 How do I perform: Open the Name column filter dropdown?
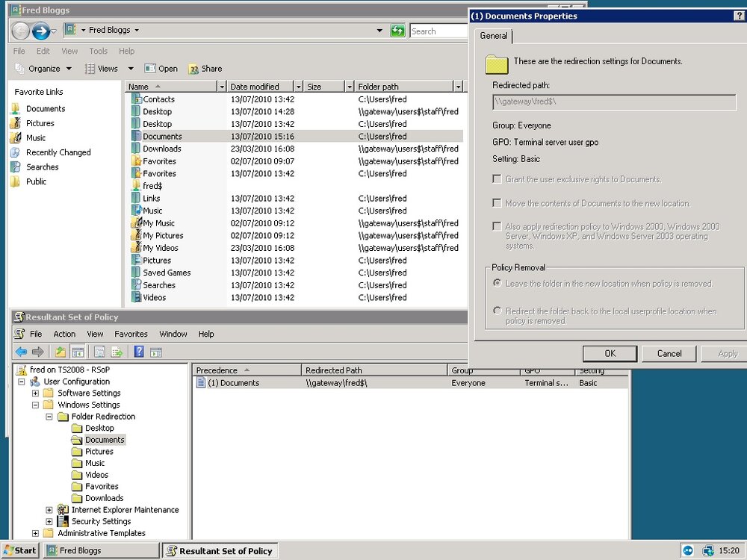pyautogui.click(x=222, y=87)
